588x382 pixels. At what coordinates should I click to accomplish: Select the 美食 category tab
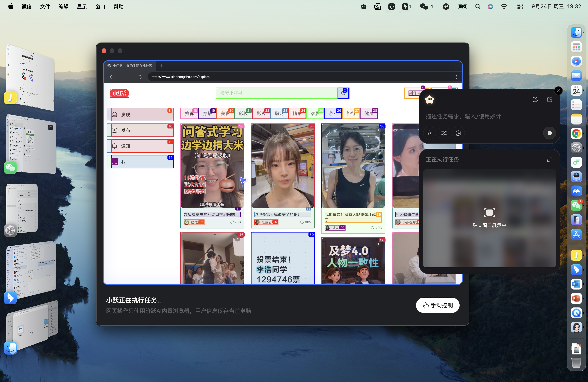(225, 113)
